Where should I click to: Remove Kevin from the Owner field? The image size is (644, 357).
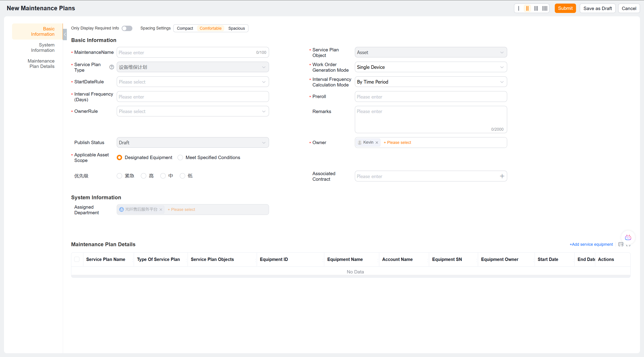tap(377, 142)
